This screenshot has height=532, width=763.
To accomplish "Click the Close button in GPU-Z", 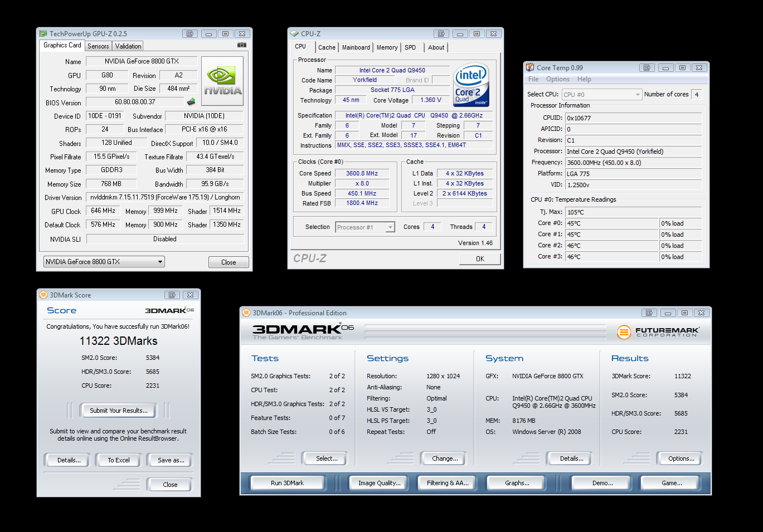I will (x=229, y=262).
